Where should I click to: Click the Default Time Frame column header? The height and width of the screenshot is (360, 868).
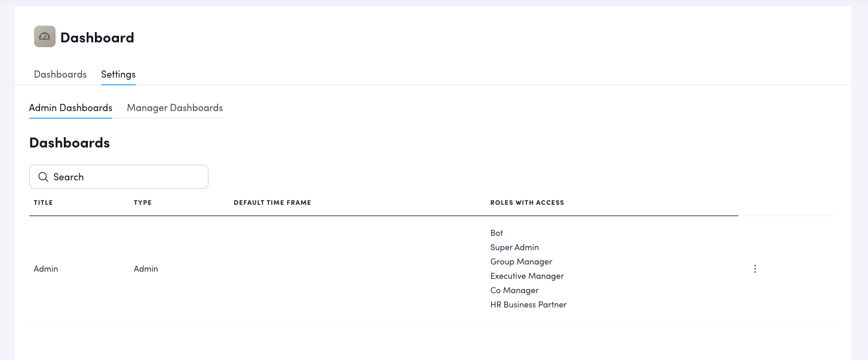(x=272, y=203)
